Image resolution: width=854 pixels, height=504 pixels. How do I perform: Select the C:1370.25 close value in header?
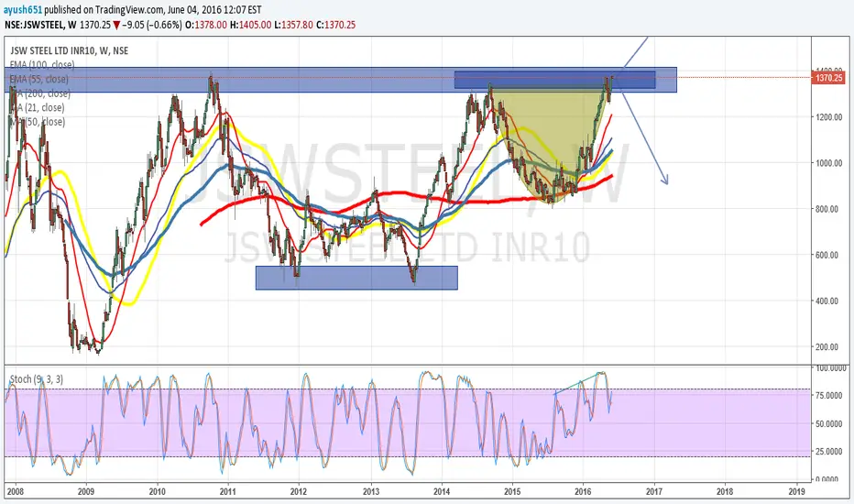(x=335, y=25)
